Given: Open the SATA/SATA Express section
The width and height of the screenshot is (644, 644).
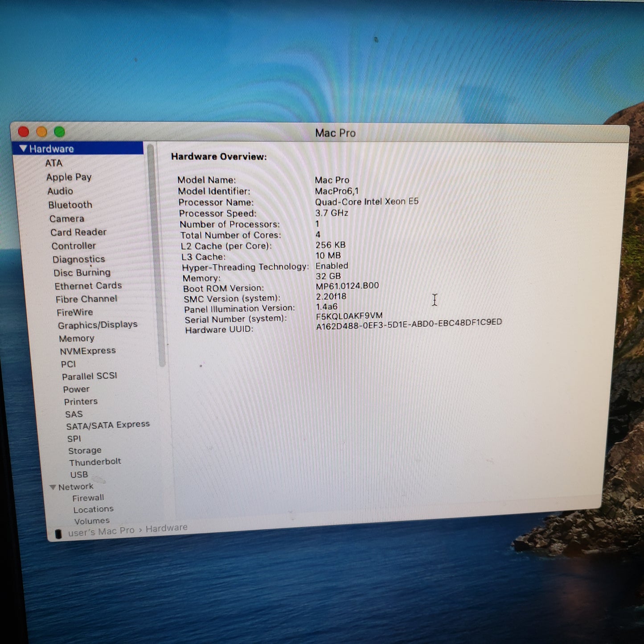Looking at the screenshot, I should coord(108,426).
